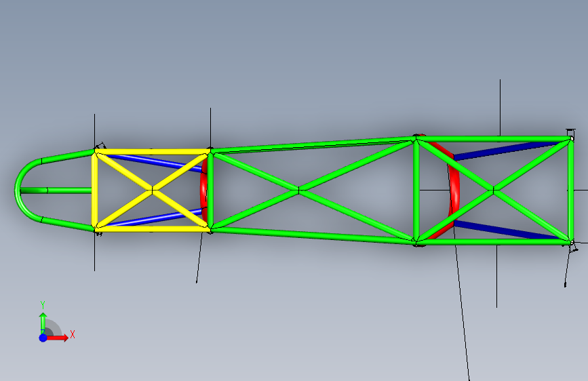Screen dimensions: 588x381
Task: Click the blue Z axis dot on the triad
Action: click(43, 338)
